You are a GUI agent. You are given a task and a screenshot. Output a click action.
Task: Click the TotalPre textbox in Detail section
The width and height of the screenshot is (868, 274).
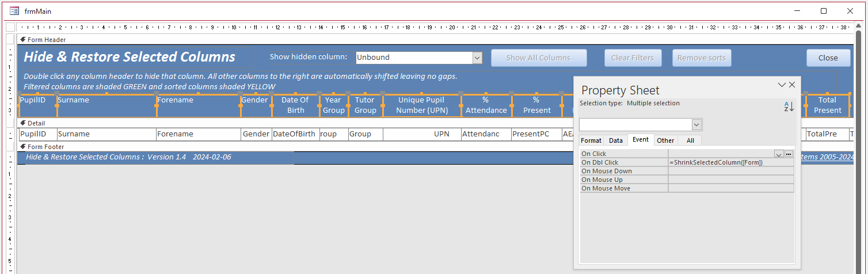coord(828,134)
